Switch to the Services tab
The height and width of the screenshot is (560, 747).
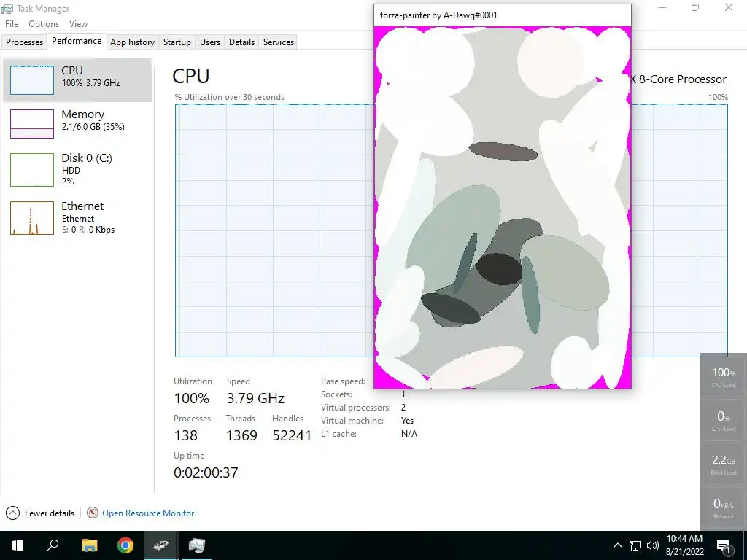[x=279, y=42]
